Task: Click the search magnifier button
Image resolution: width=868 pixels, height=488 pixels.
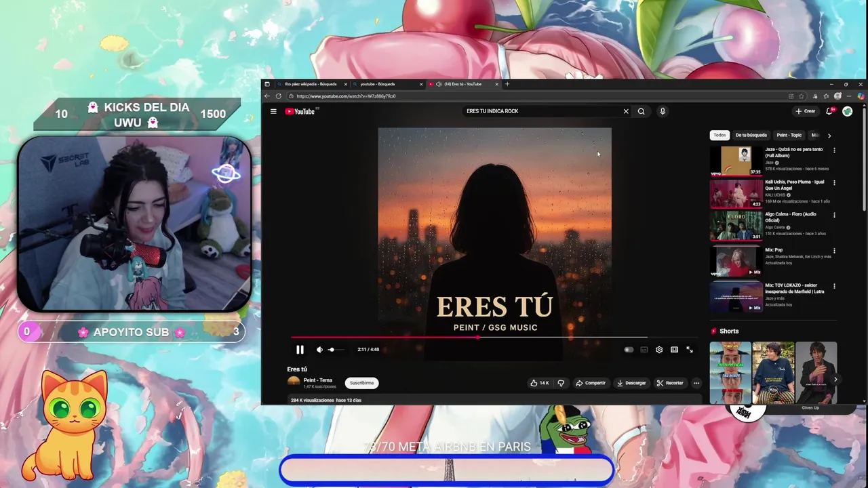Action: click(641, 111)
